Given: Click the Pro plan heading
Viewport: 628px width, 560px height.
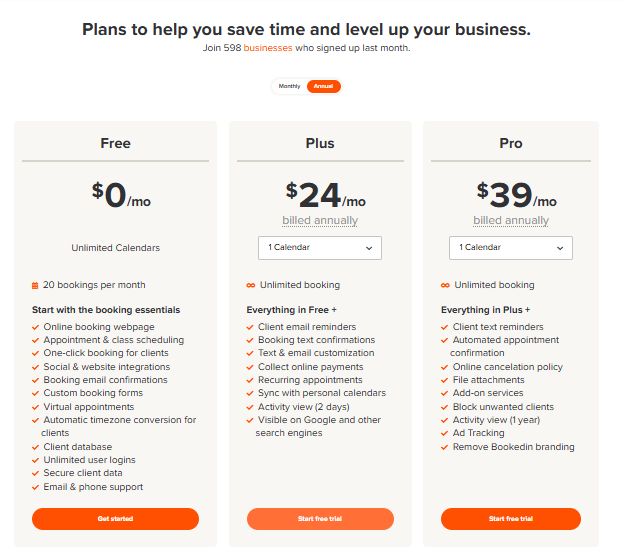Looking at the screenshot, I should (x=511, y=143).
